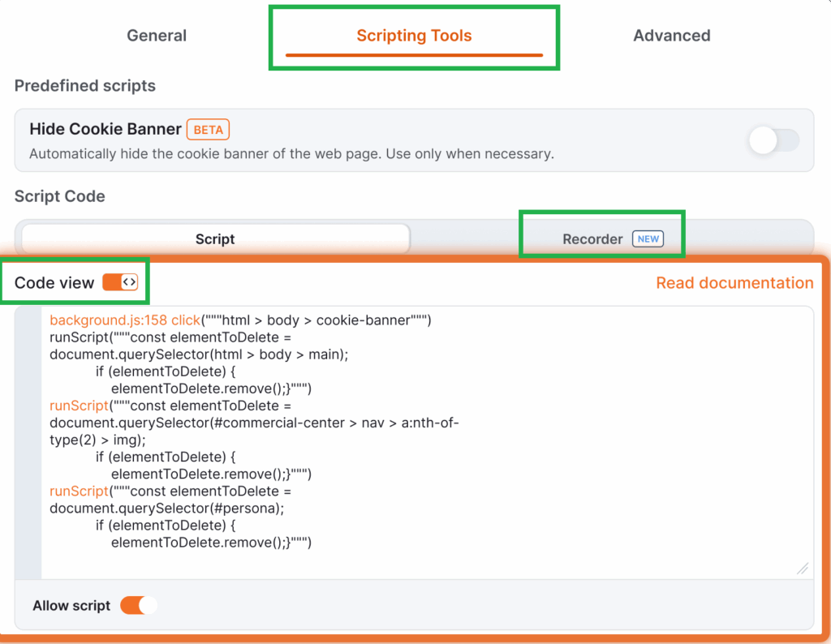
Task: Enable the Hide Cookie Banner switch
Action: 773,140
